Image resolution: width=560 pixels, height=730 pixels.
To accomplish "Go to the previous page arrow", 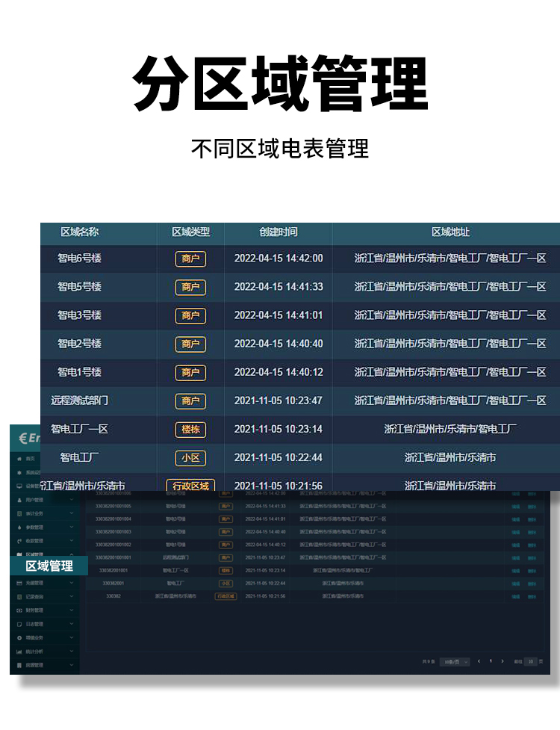I will coord(479,661).
